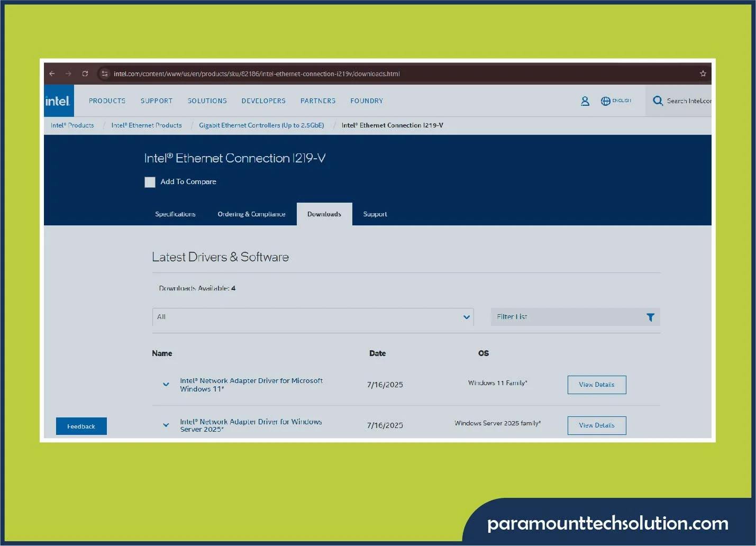Select the Downloads tab
The height and width of the screenshot is (546, 756).
324,214
